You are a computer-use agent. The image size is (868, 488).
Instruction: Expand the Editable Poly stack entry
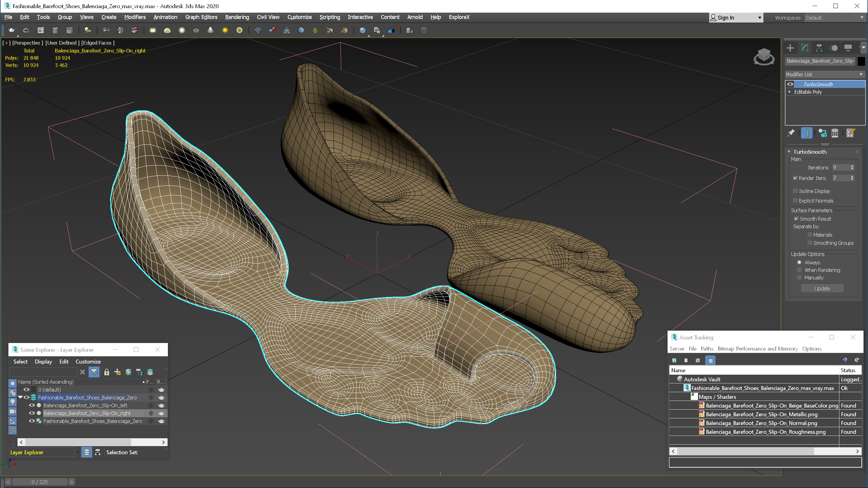790,92
